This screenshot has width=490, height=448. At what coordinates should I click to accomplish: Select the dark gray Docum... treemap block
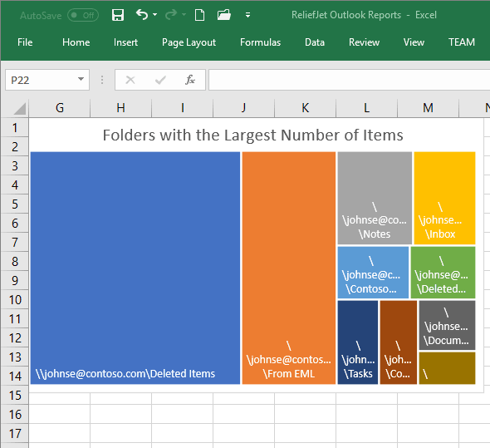tap(447, 325)
